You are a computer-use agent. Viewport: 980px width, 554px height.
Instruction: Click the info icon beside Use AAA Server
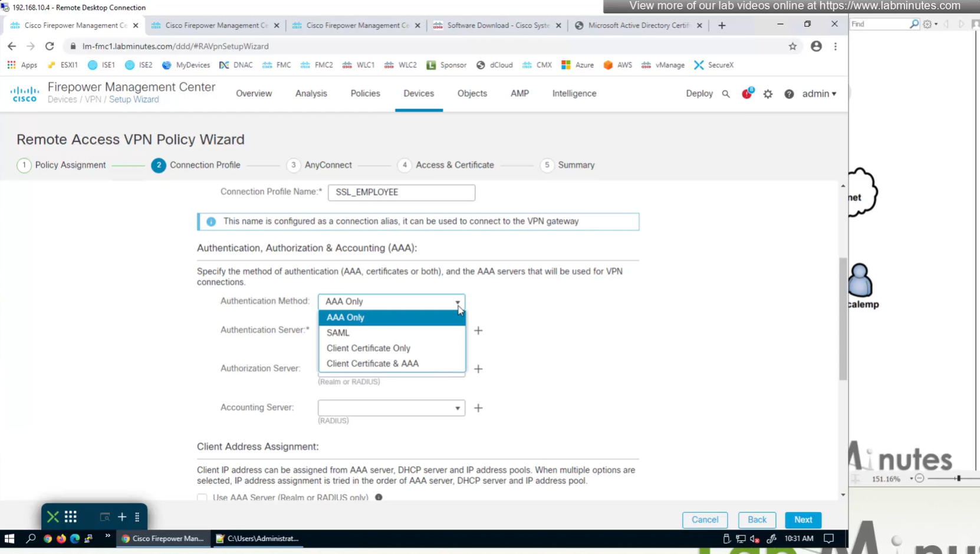379,497
